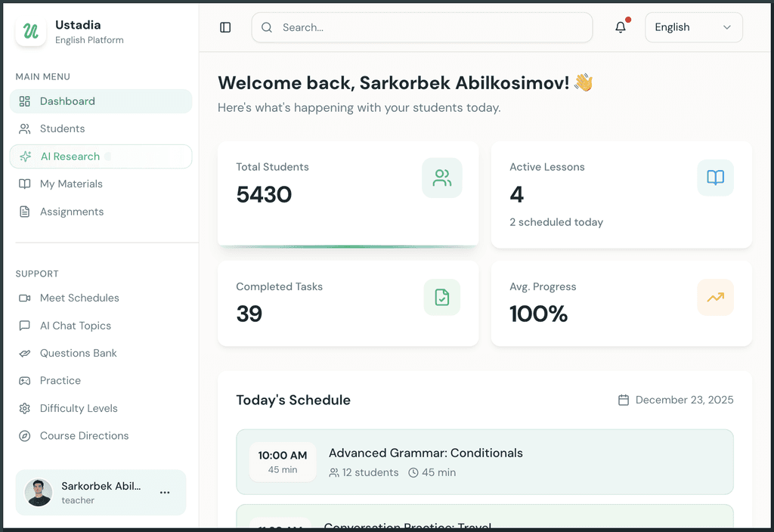Click the My Materials book icon

[x=25, y=184]
